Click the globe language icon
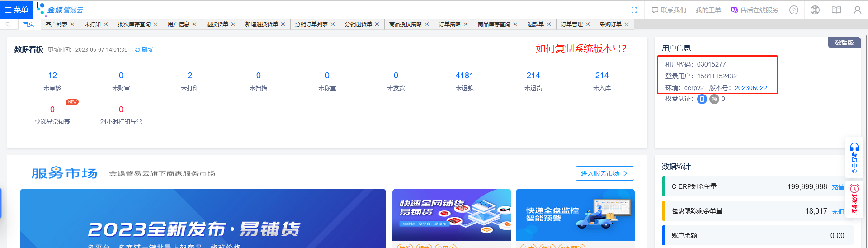The image size is (868, 248). coord(815,10)
